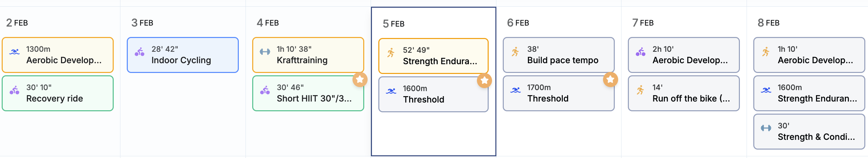Select the 5 FEB date header
The image size is (868, 158).
click(393, 24)
